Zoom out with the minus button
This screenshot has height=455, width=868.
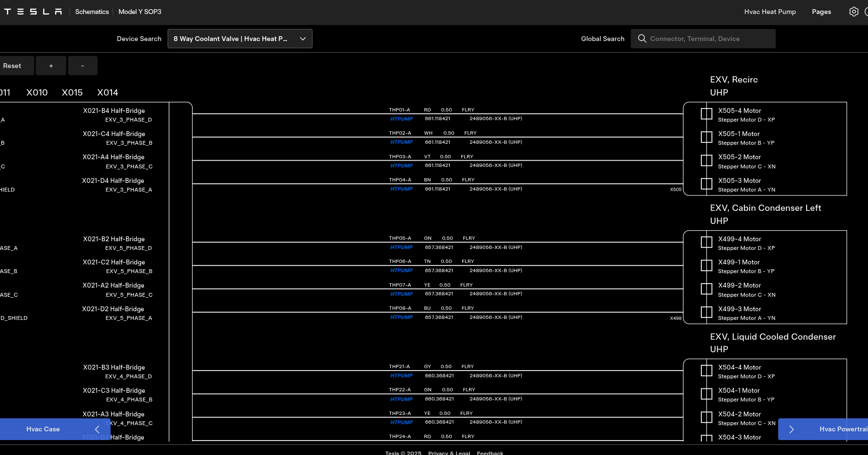point(83,66)
